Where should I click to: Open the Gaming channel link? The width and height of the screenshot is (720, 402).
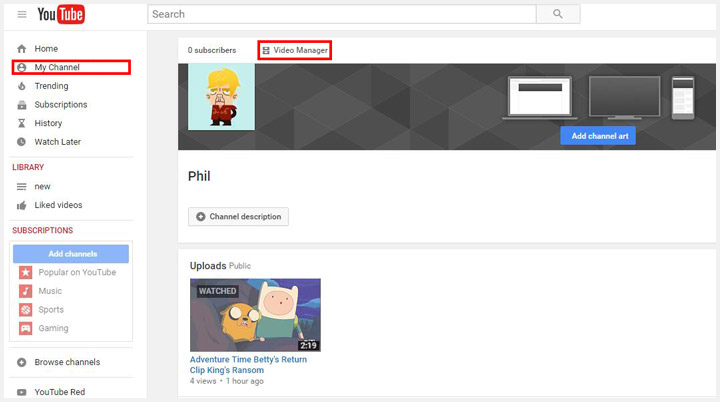(x=53, y=328)
